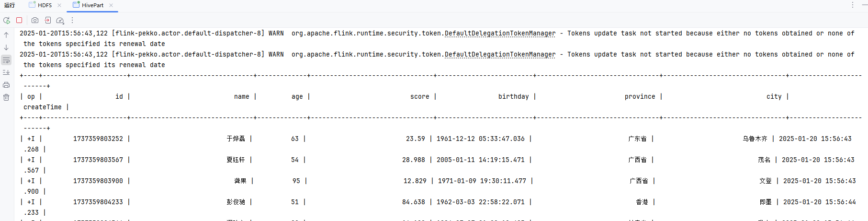Screen dimensions: 868x221
Task: Click the down arrow in console gutter
Action: coord(6,47)
